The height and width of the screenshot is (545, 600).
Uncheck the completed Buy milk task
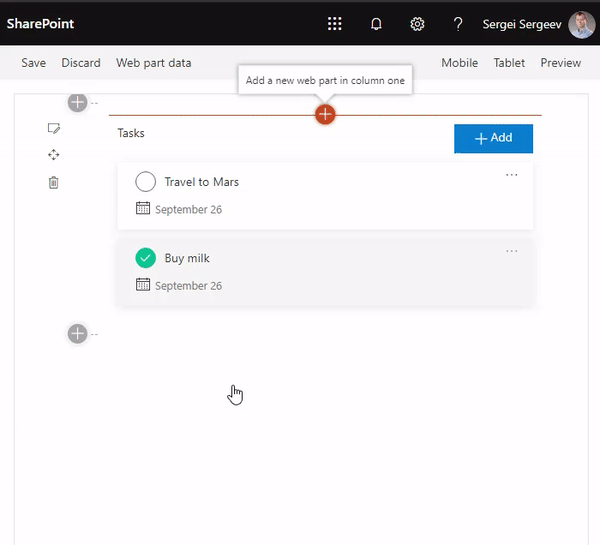(146, 258)
